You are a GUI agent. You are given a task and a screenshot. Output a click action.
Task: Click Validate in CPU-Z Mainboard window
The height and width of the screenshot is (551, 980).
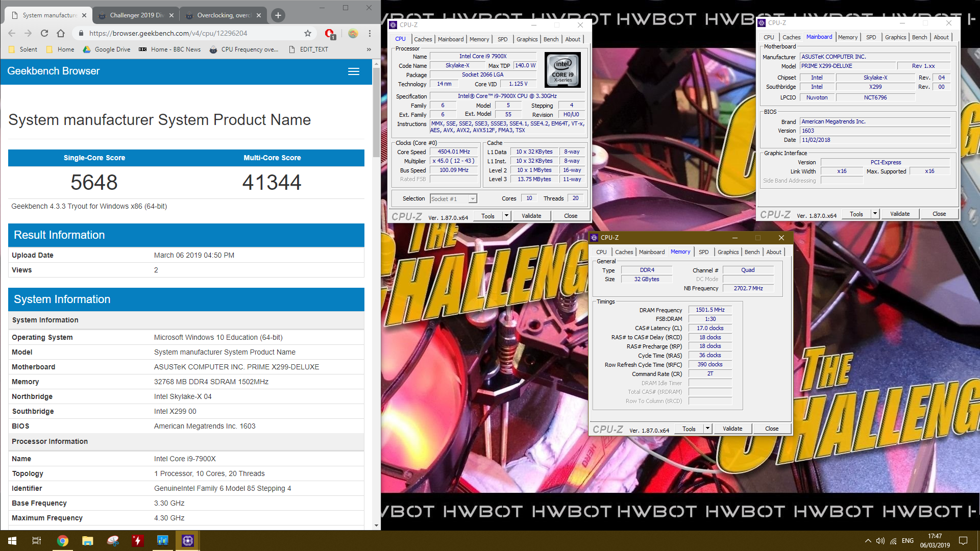pos(900,214)
